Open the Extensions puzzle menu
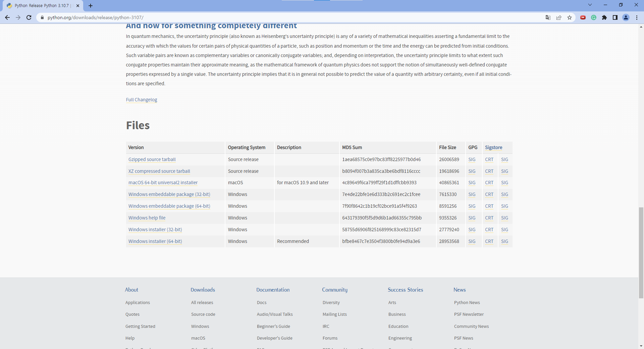Viewport: 644px width, 349px height. (x=604, y=17)
